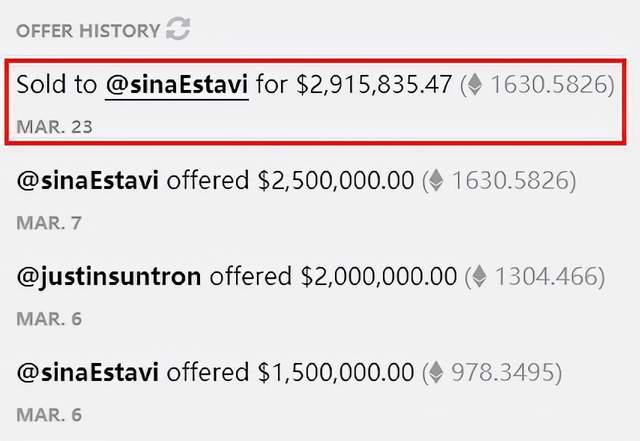Click Ethereum icon next to sold price
Viewport: 640px width, 441px height.
(x=475, y=84)
